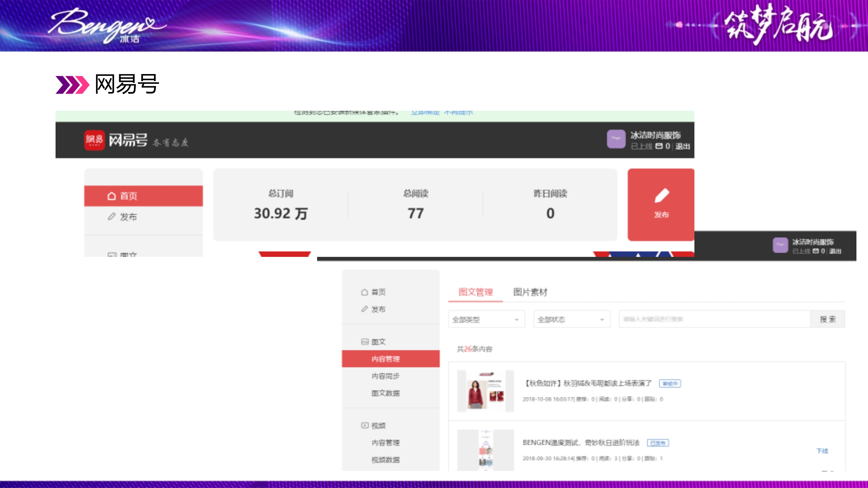Switch to the 图片素材 tab
Screen dimensions: 868x488
530,292
